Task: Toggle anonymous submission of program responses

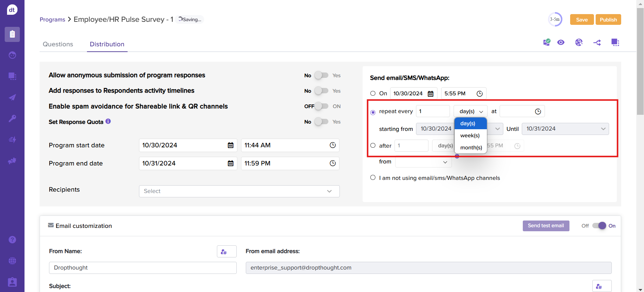Action: (321, 76)
